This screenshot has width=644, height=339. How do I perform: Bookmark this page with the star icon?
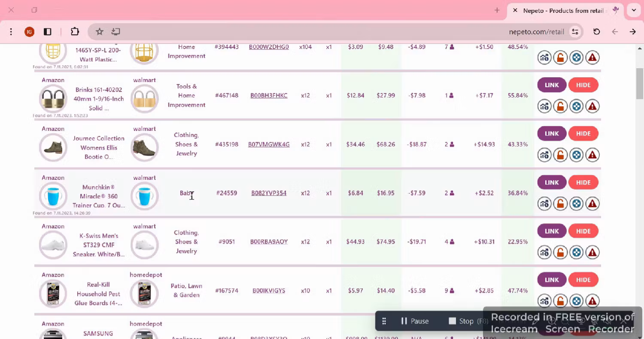[x=100, y=32]
